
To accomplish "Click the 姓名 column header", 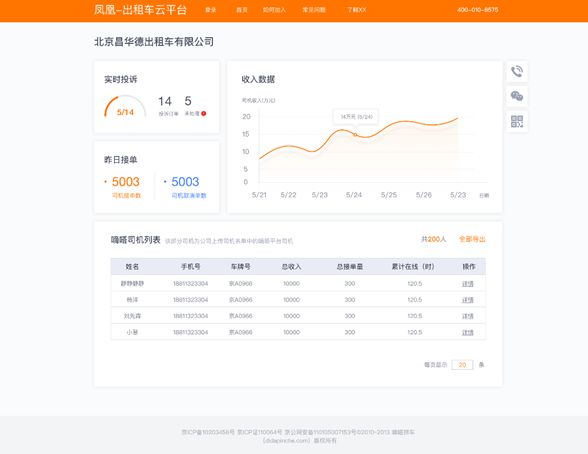I will [x=132, y=267].
